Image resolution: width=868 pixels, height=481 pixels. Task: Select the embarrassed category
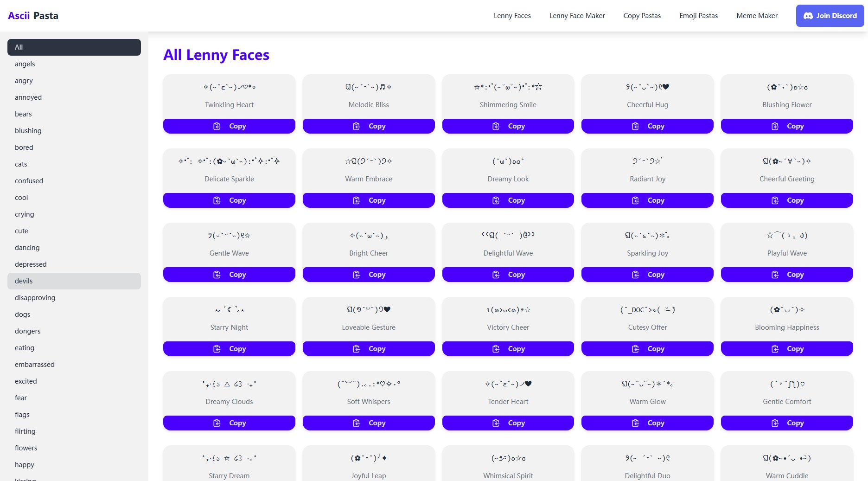[74, 365]
